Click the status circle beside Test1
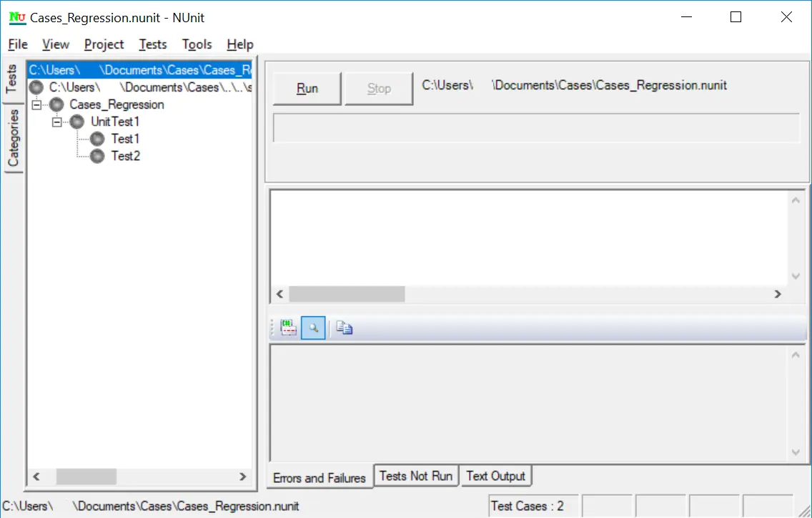812x518 pixels. tap(96, 139)
